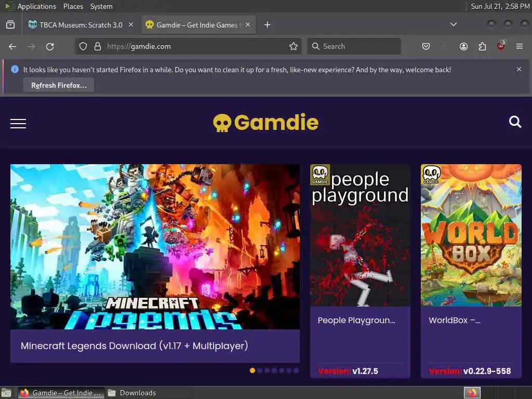
Task: Reload the Gamdie page
Action: 50,46
